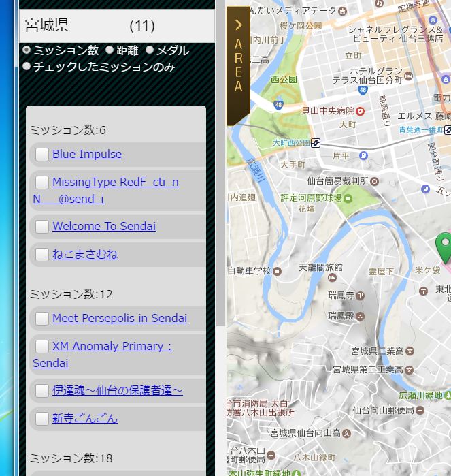Image resolution: width=451 pixels, height=476 pixels.
Task: Open the Blue Impulse mission link
Action: tap(87, 154)
